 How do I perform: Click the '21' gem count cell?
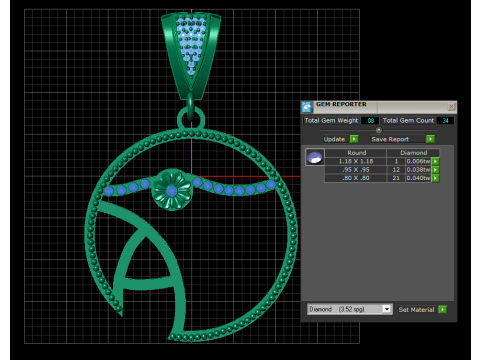coord(396,178)
